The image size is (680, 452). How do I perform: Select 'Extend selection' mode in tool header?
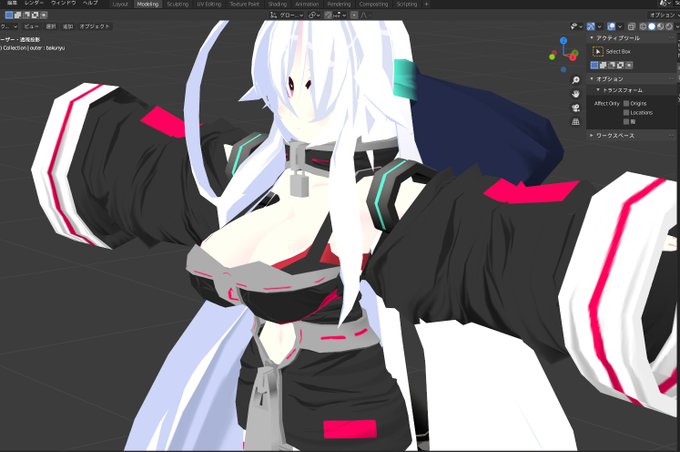pos(18,15)
